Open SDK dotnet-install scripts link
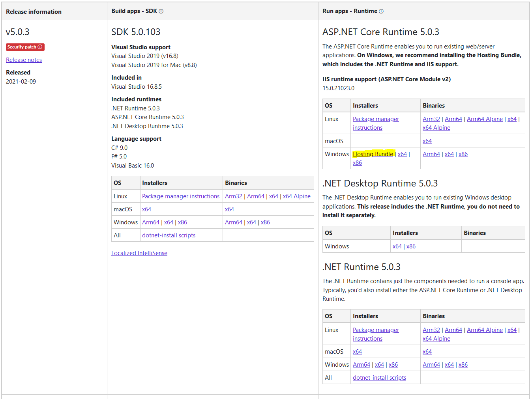Screen dimensions: 532x399 coord(169,235)
